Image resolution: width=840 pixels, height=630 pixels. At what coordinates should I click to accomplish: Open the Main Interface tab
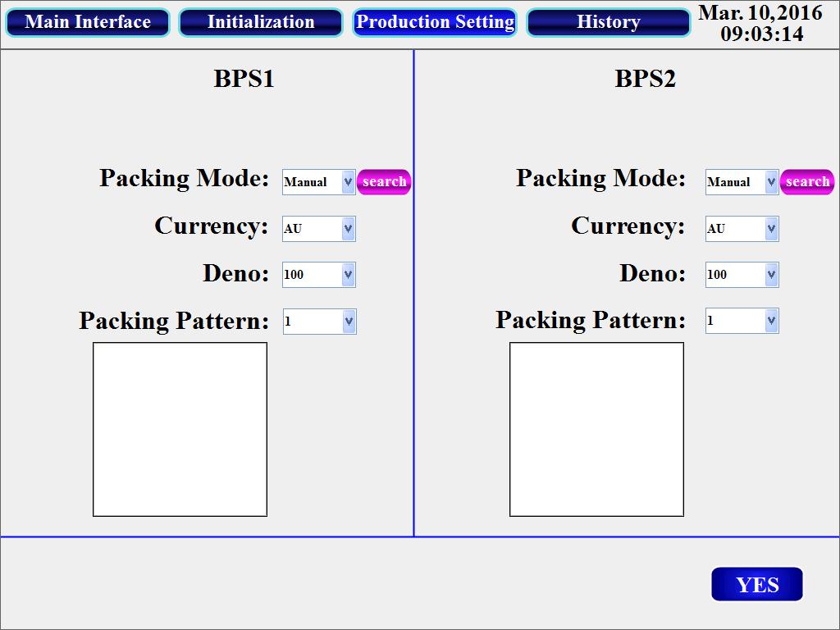pos(88,22)
